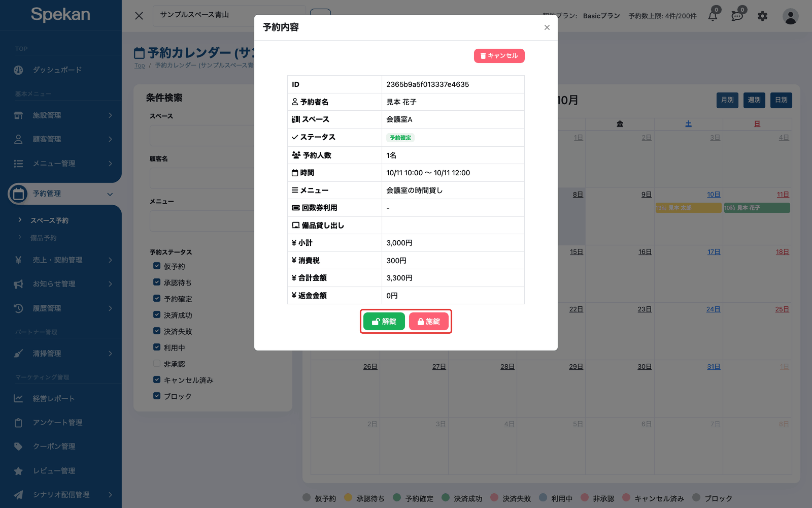812x508 pixels.
Task: Close the 予約内容 dialog
Action: click(547, 27)
